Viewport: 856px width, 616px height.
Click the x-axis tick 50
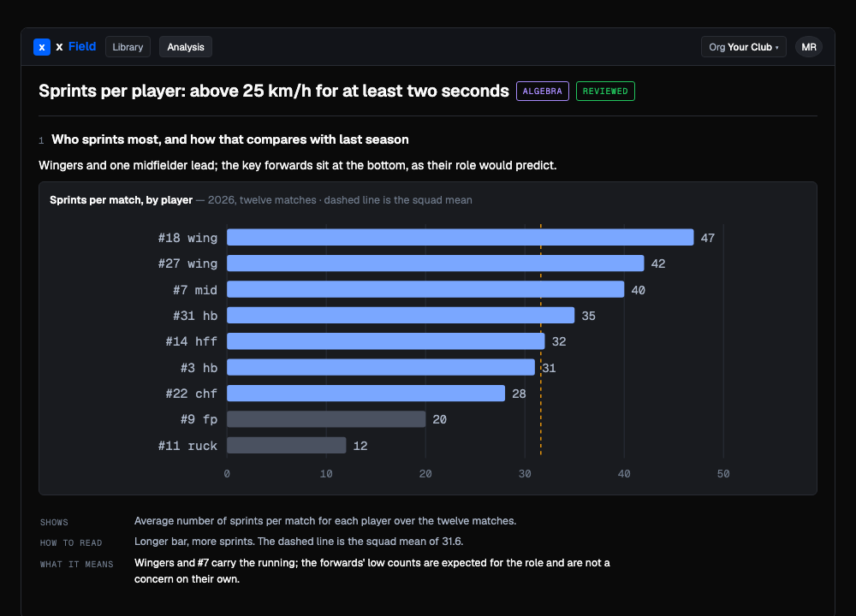pyautogui.click(x=723, y=474)
